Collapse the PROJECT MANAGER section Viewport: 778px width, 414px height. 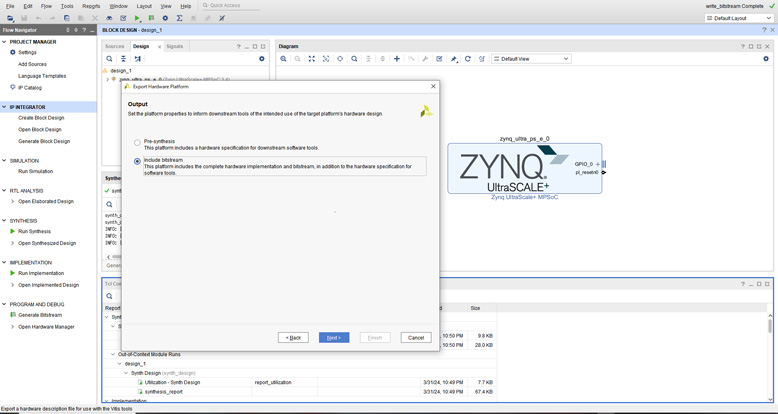pos(4,42)
